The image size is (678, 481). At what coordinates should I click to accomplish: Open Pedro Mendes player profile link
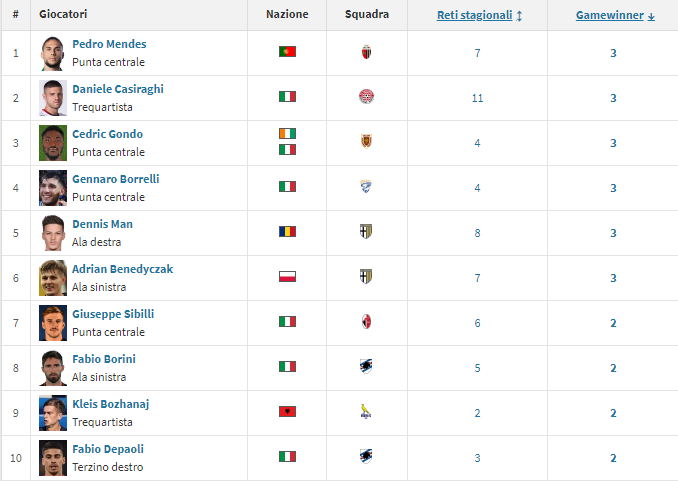coord(109,44)
